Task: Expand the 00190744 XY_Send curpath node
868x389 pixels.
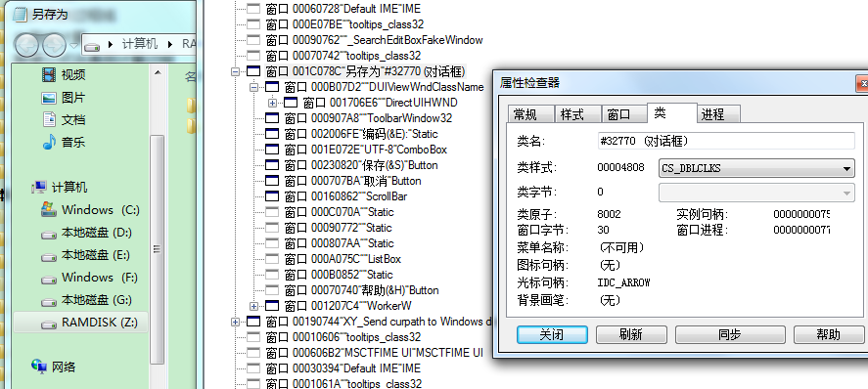Action: 235,322
